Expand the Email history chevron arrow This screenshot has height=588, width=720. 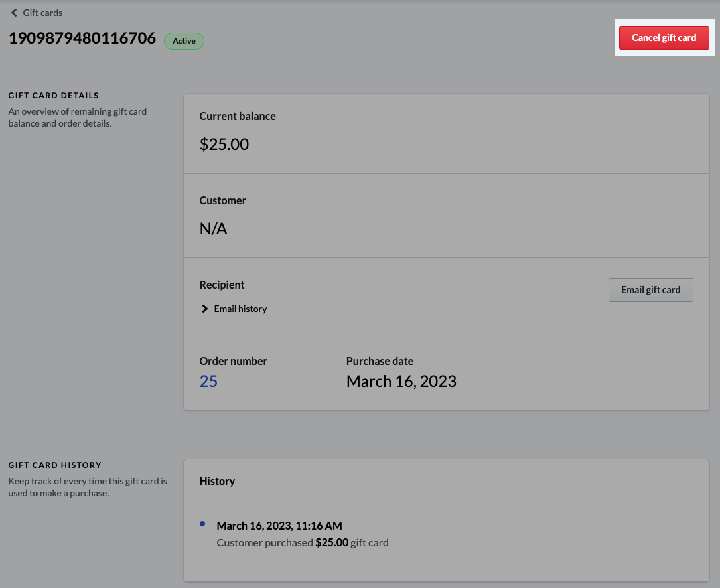204,309
